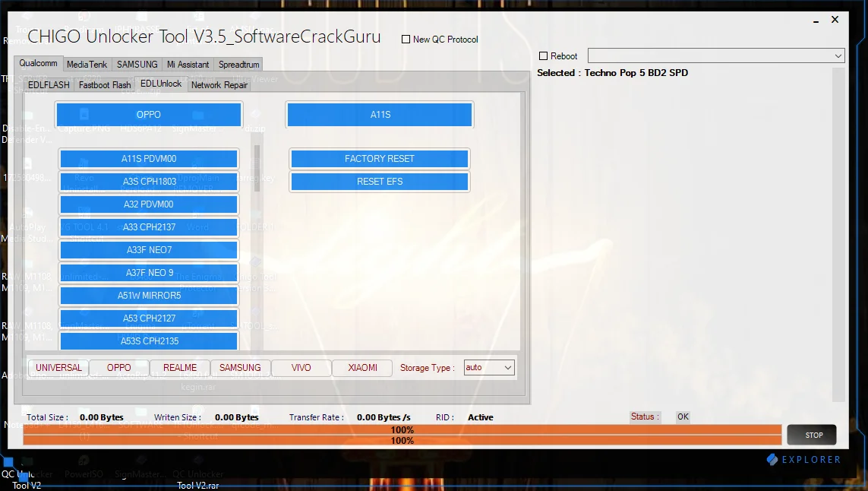Screen dimensions: 868x491
Task: Choose model A53 CPH2127
Action: tap(149, 318)
